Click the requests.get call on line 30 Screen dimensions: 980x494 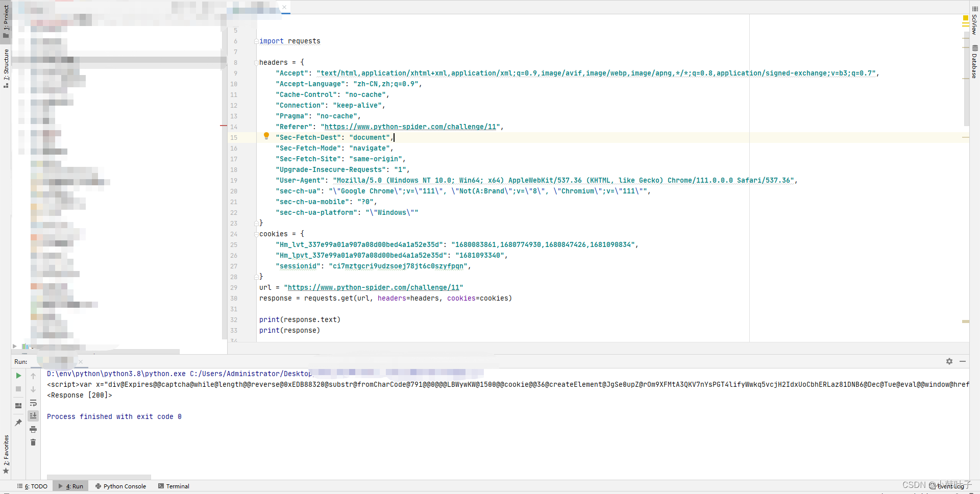coord(408,298)
